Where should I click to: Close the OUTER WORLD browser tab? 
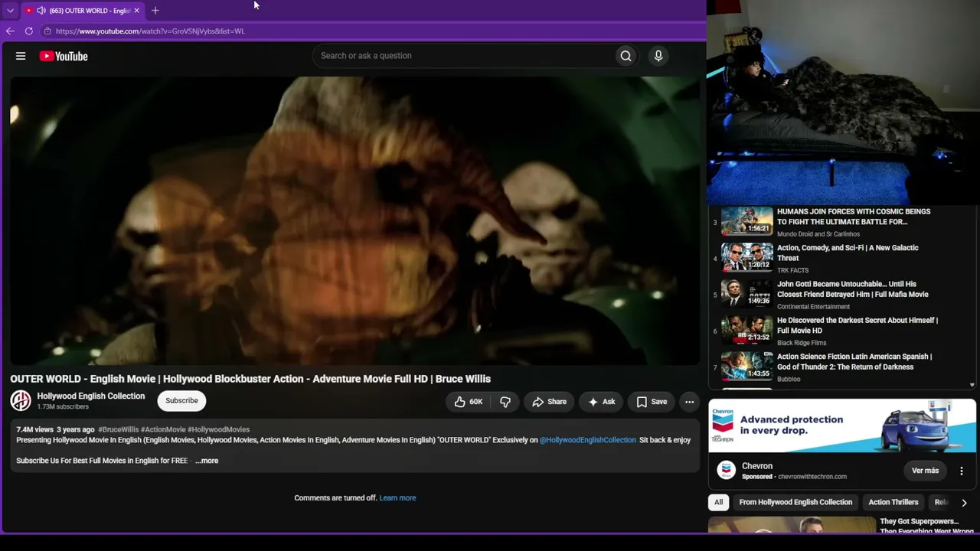pyautogui.click(x=136, y=11)
